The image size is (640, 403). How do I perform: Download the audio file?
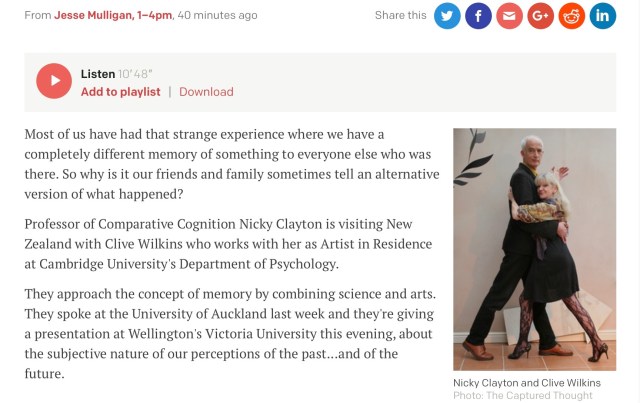pyautogui.click(x=206, y=92)
